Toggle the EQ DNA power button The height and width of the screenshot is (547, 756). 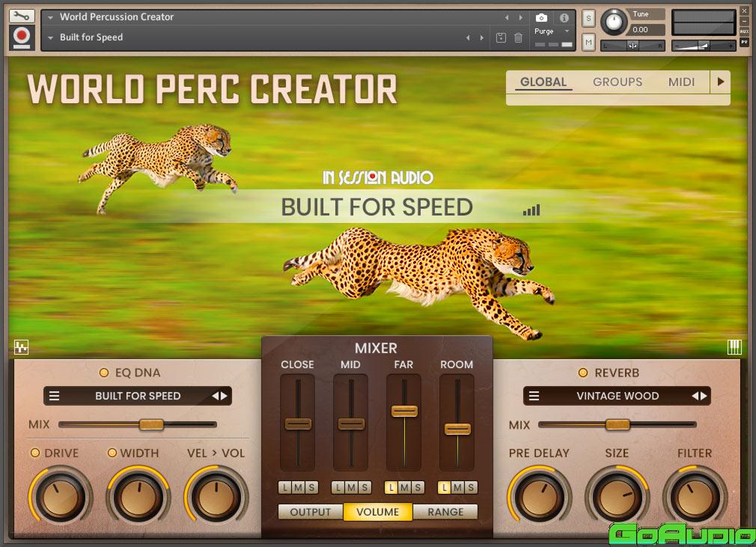click(x=103, y=373)
